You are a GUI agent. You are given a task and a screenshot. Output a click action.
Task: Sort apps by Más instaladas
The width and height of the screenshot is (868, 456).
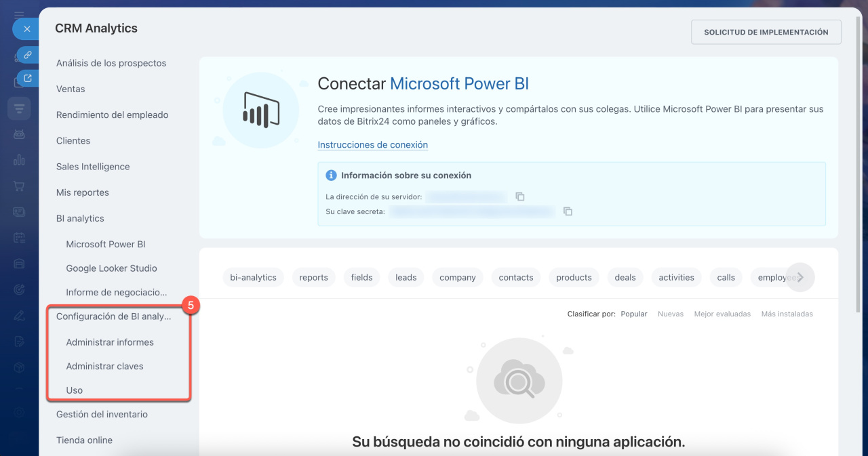[x=787, y=314]
